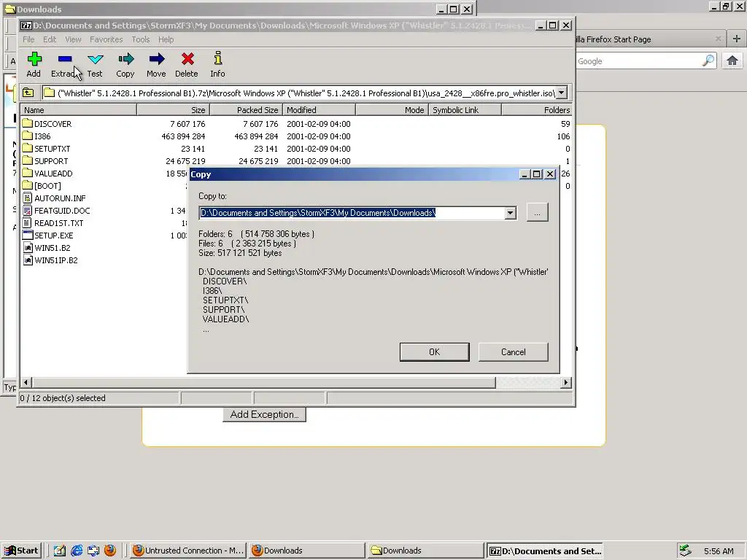
Task: Click the taskbar clock showing 5:56 AM
Action: (x=719, y=551)
